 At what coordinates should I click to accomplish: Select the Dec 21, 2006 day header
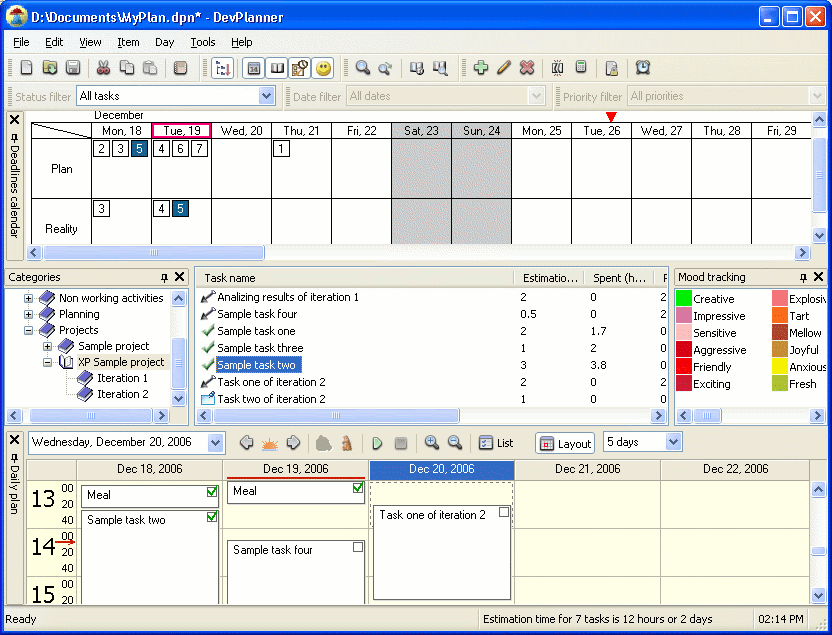coord(587,469)
